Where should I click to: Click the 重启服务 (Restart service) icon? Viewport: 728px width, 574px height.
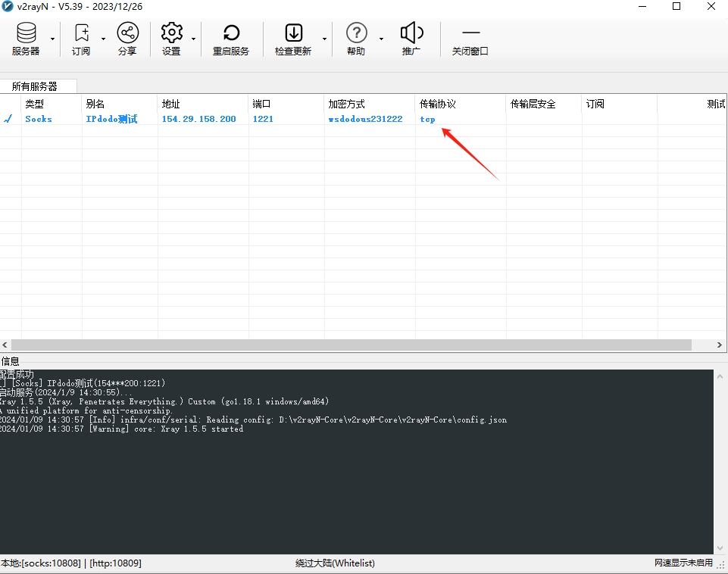(x=231, y=34)
